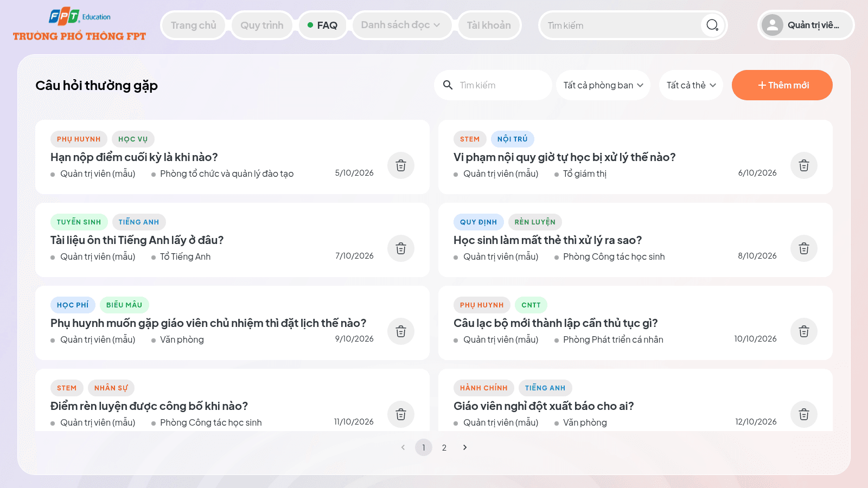The width and height of the screenshot is (868, 488).
Task: Go to the previous page arrow
Action: 403,447
